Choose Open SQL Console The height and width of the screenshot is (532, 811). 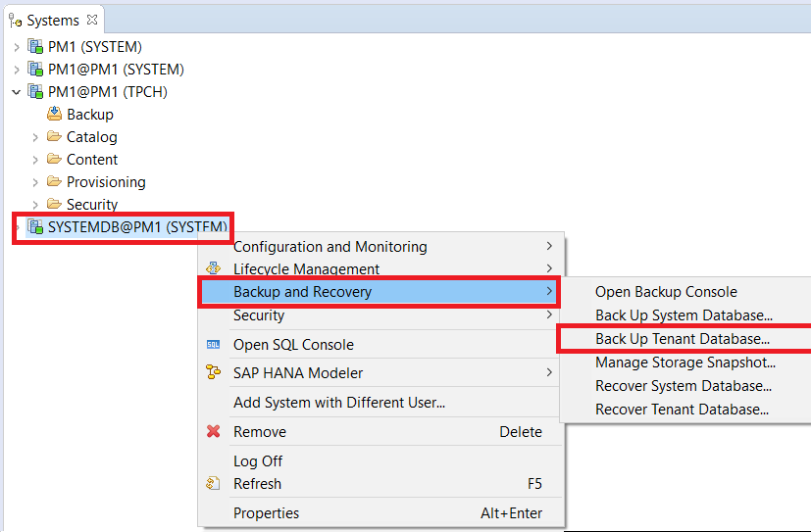click(380, 345)
